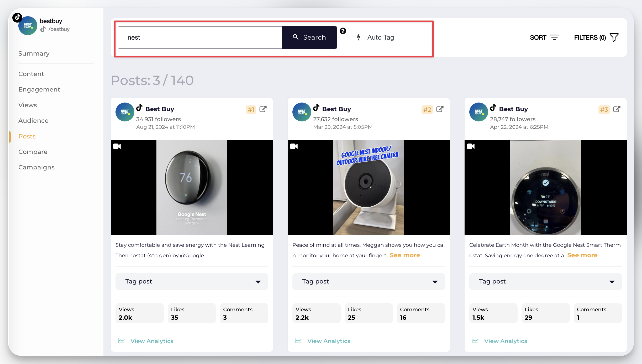Click Likes 25 stat on post #2
This screenshot has width=642, height=364.
point(369,313)
